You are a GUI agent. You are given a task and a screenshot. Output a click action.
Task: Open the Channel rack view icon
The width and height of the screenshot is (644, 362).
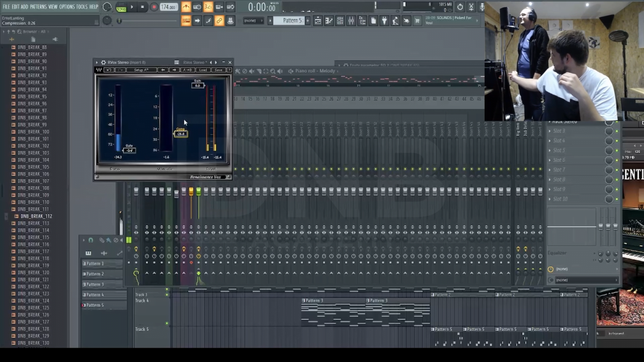(340, 21)
